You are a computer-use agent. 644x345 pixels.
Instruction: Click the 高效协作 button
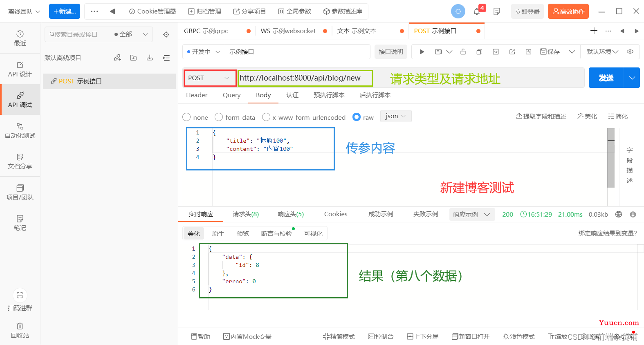(568, 11)
